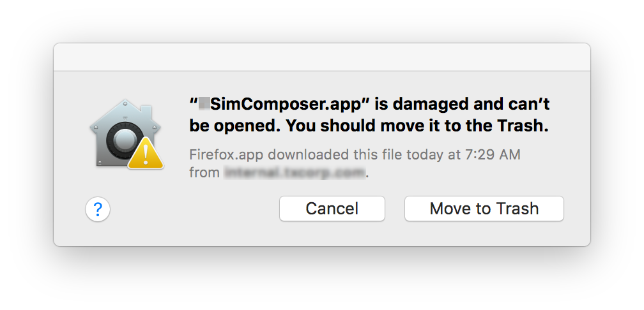The height and width of the screenshot is (310, 644).
Task: Click the Firefox.app text in the description
Action: (x=219, y=155)
